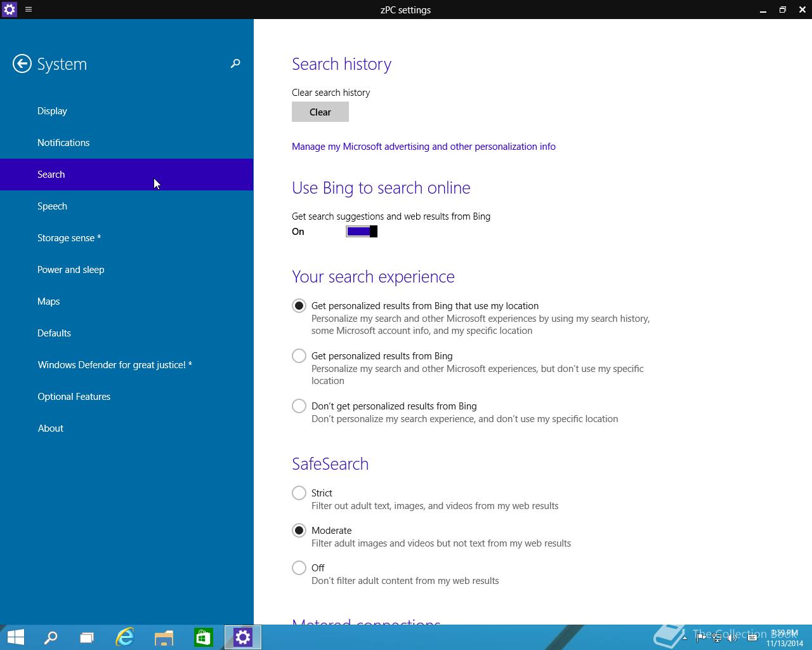The width and height of the screenshot is (812, 650).
Task: Minimize the zPC settings window
Action: [763, 10]
